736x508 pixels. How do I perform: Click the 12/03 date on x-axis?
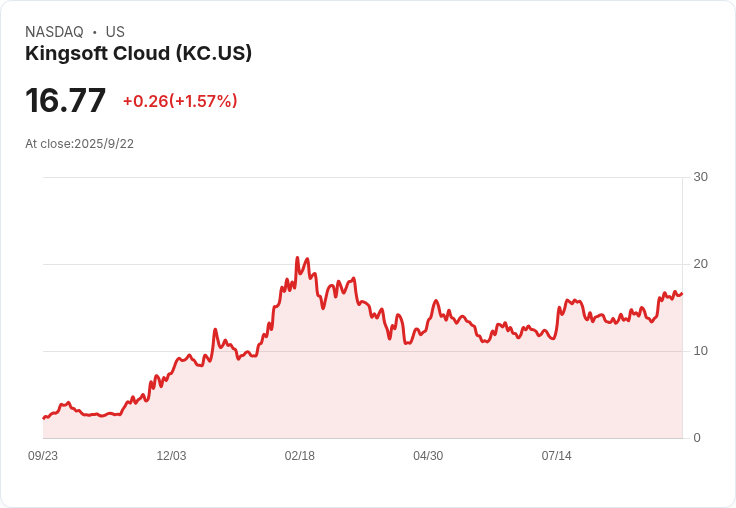tap(171, 456)
